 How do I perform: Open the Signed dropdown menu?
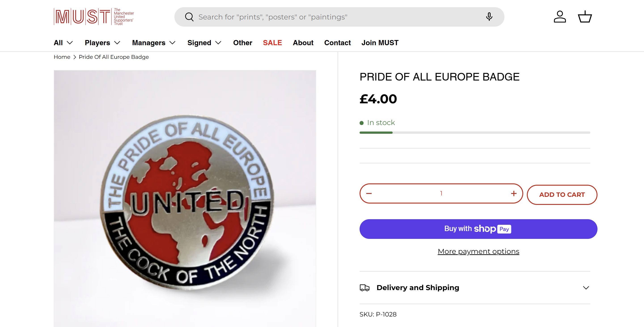204,43
